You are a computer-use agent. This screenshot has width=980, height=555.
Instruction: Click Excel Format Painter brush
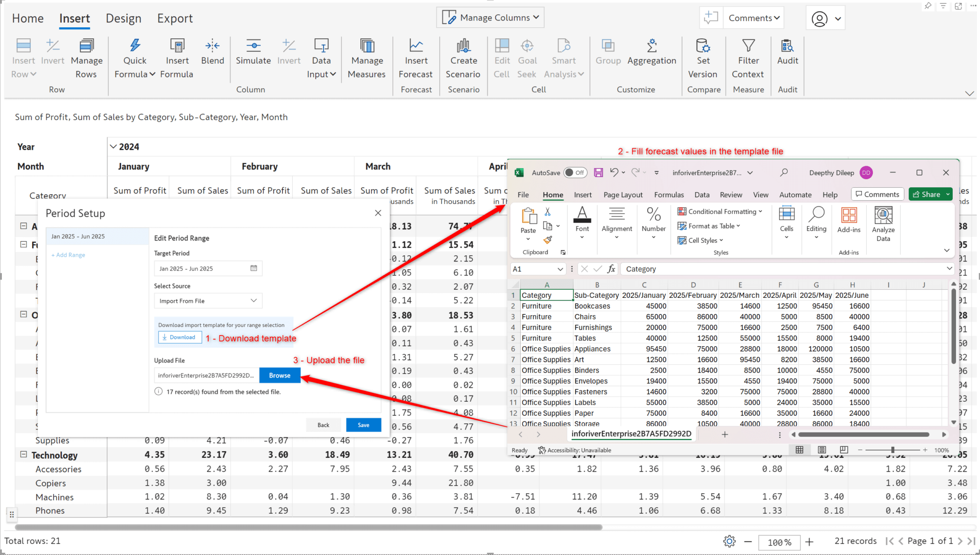548,239
